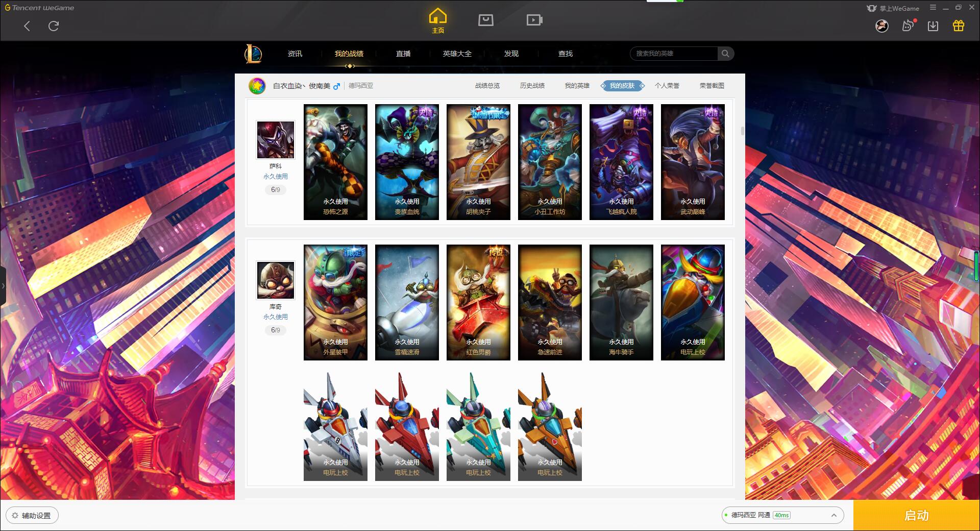This screenshot has height=531, width=980.
Task: Switch to 我的英雄 sub-tab
Action: click(x=577, y=86)
